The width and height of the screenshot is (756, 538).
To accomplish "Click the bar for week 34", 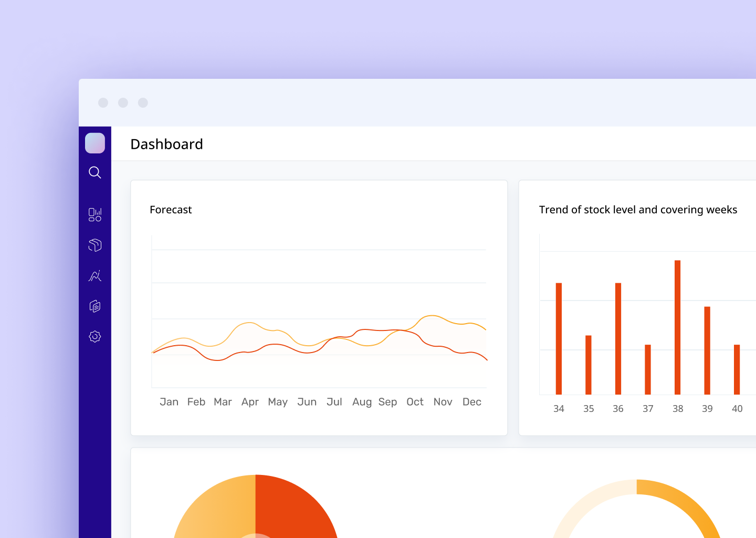I will pyautogui.click(x=559, y=338).
